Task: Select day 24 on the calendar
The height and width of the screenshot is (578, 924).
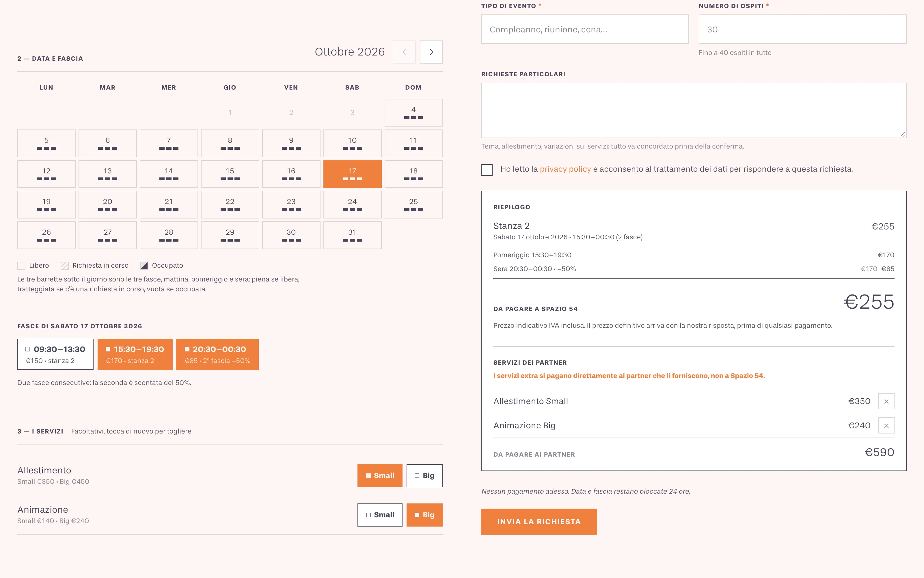Action: 352,205
